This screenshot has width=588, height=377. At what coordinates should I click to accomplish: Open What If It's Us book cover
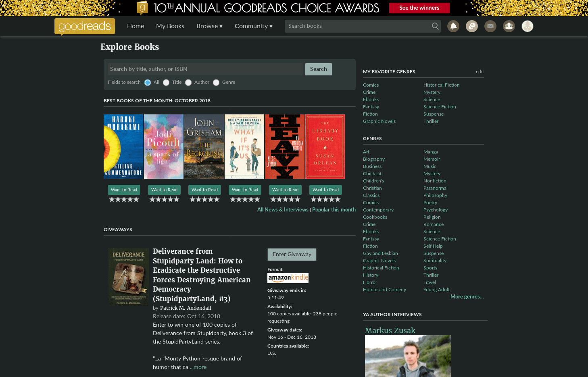pyautogui.click(x=244, y=147)
